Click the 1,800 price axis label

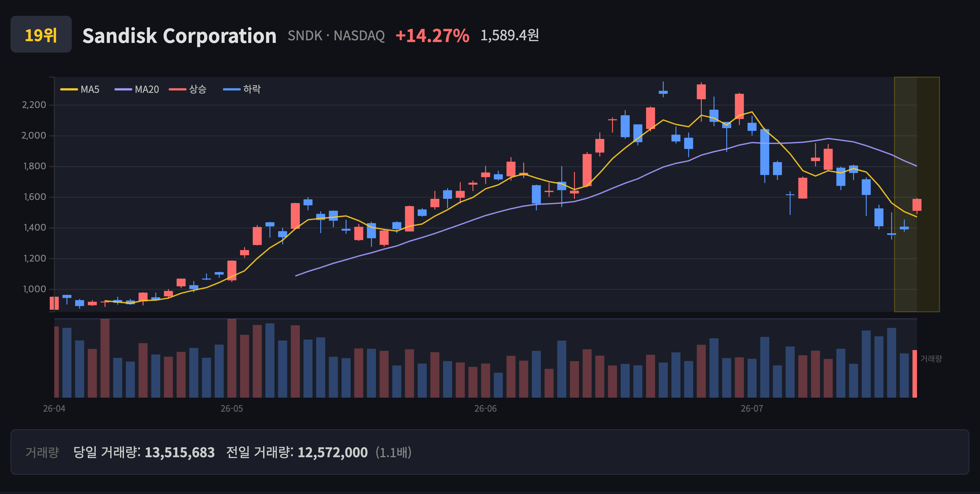point(35,166)
